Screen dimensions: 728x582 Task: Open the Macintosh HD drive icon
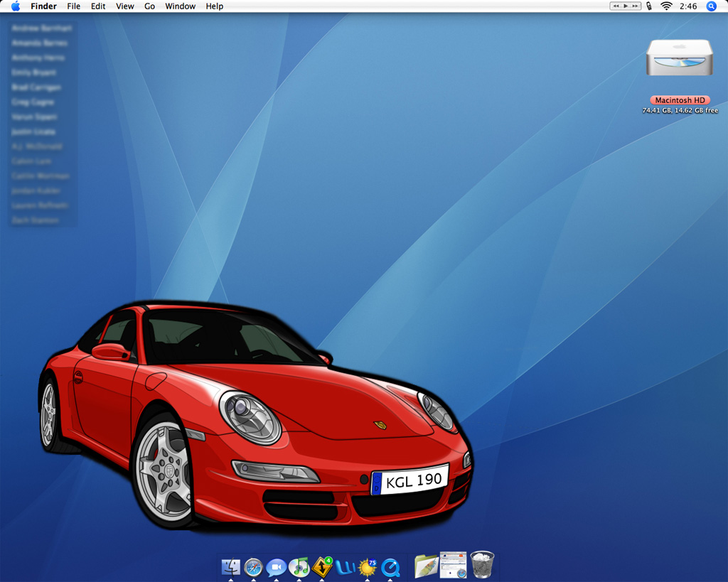pos(679,58)
